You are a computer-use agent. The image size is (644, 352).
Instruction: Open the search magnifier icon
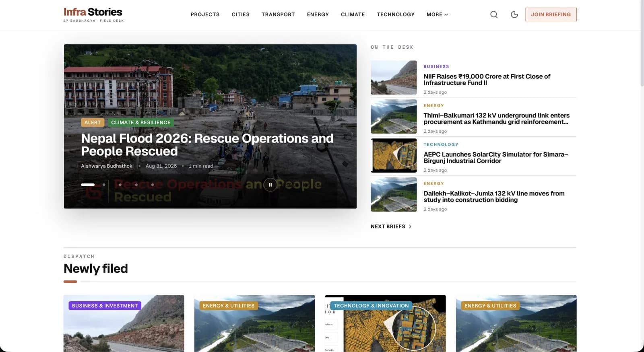point(494,14)
